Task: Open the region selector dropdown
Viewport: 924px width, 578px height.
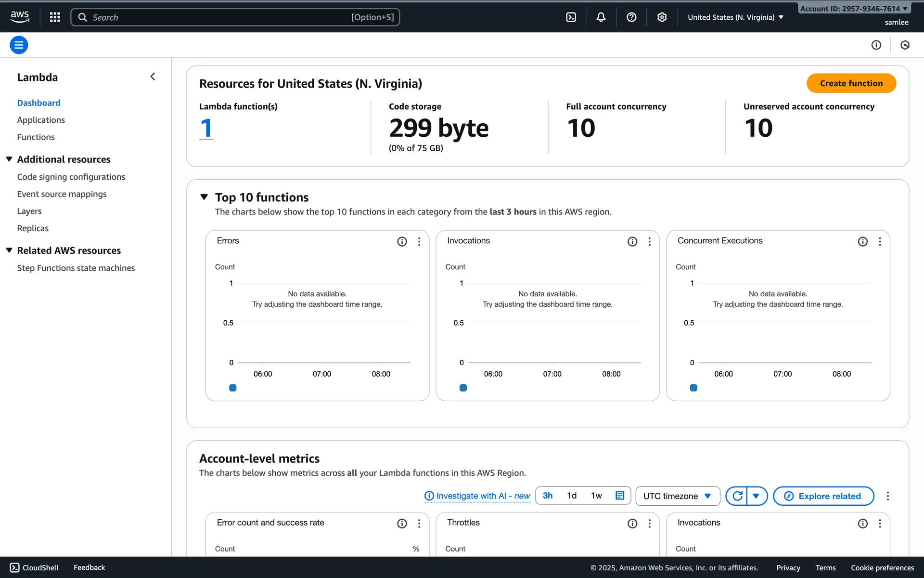Action: tap(735, 17)
